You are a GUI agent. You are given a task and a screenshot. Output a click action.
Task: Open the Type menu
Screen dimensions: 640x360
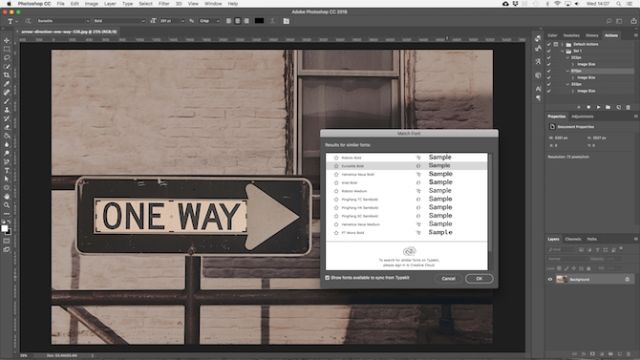(127, 4)
